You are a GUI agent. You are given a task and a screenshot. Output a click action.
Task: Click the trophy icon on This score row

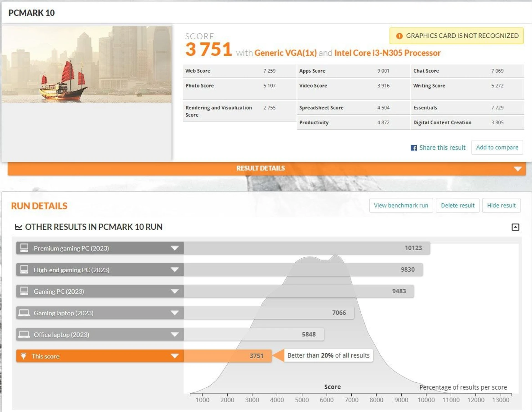[24, 356]
